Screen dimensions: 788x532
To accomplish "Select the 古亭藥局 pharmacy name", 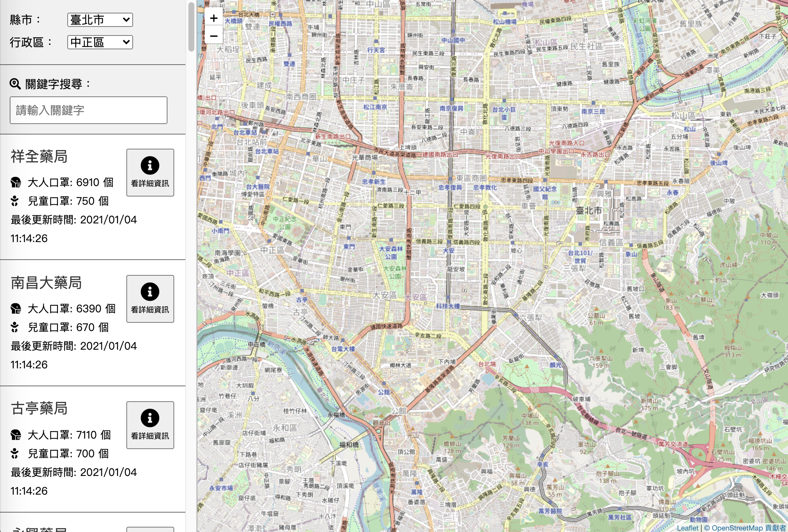I will [39, 408].
